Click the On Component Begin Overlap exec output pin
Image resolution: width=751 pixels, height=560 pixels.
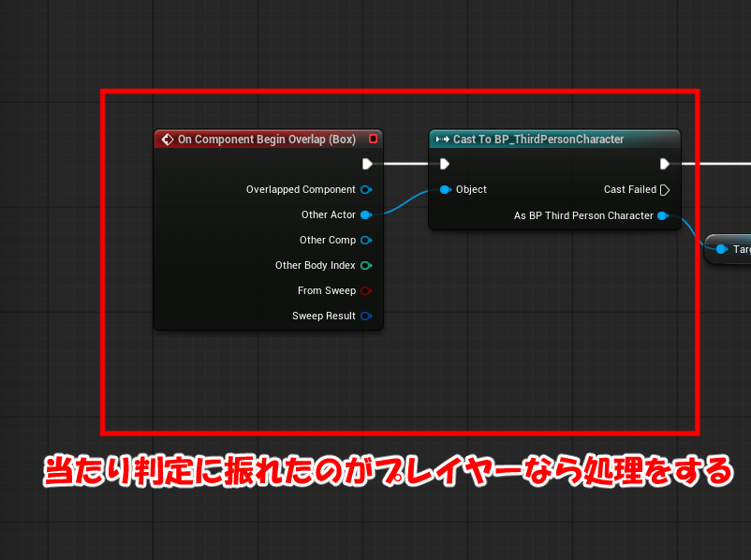(x=367, y=164)
